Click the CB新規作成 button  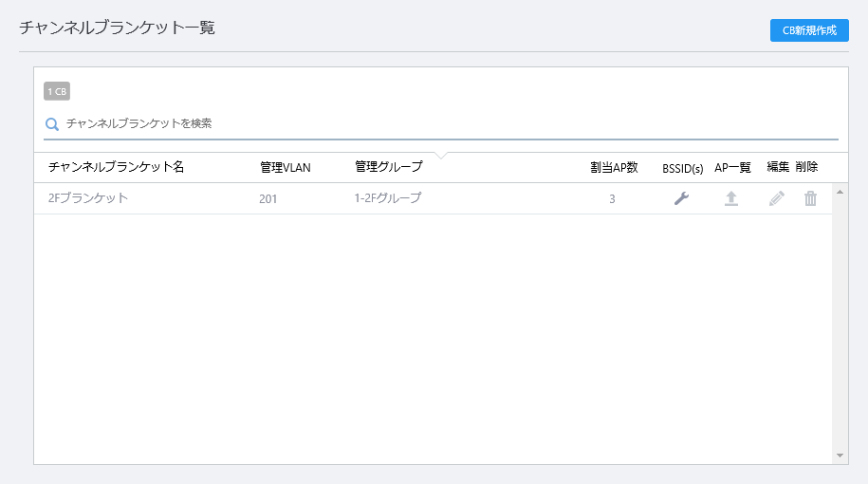[x=809, y=30]
